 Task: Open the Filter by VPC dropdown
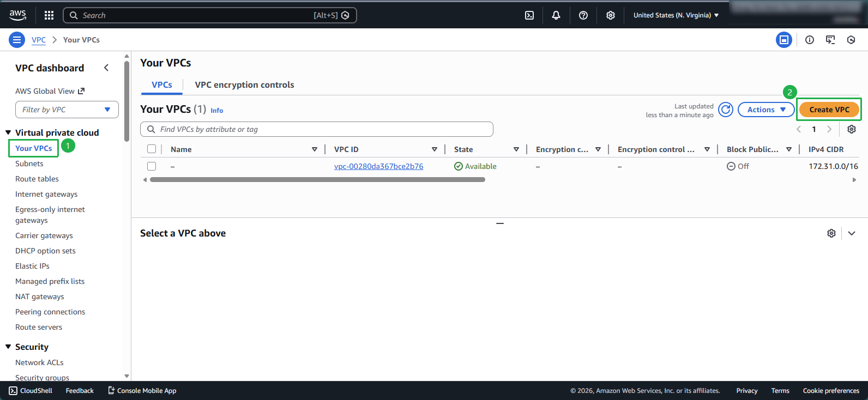[x=67, y=110]
